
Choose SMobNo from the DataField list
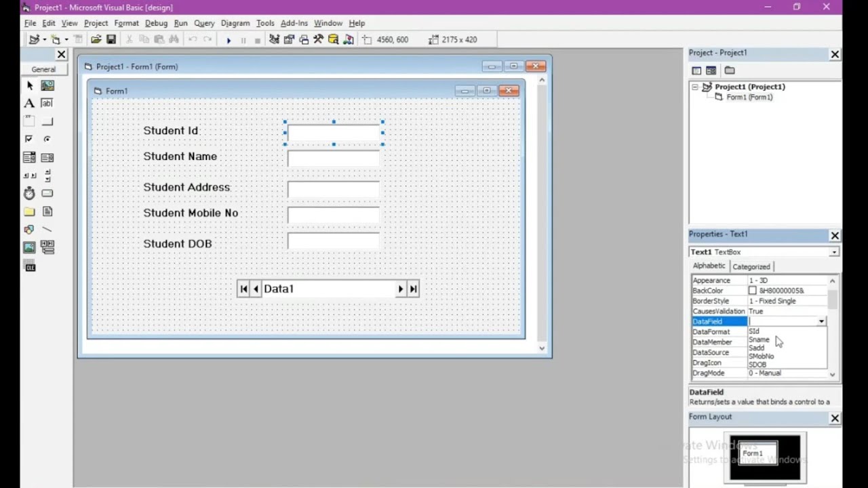(x=761, y=356)
